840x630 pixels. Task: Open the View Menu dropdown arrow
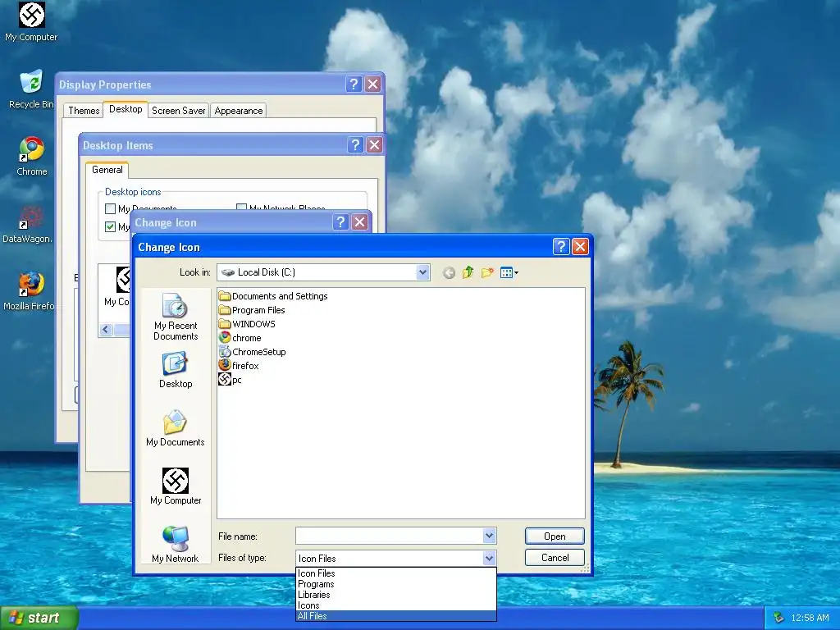[x=517, y=272]
